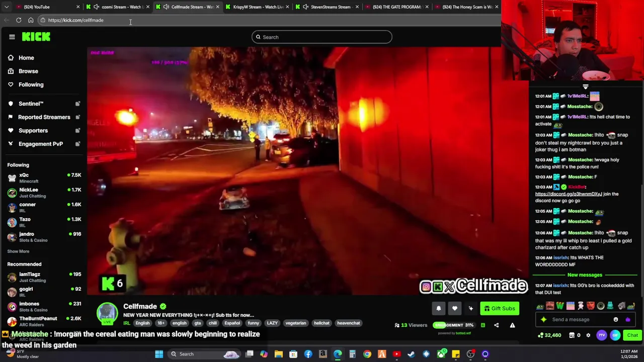The width and height of the screenshot is (644, 362).
Task: Click lock icon beside Sentinel item
Action: 77,104
